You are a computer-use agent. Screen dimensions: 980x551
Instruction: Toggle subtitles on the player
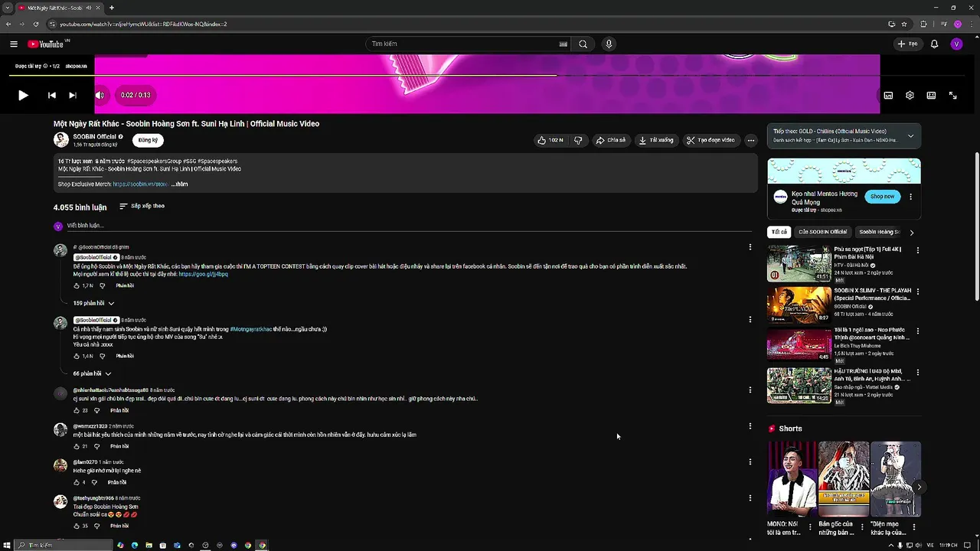tap(888, 95)
